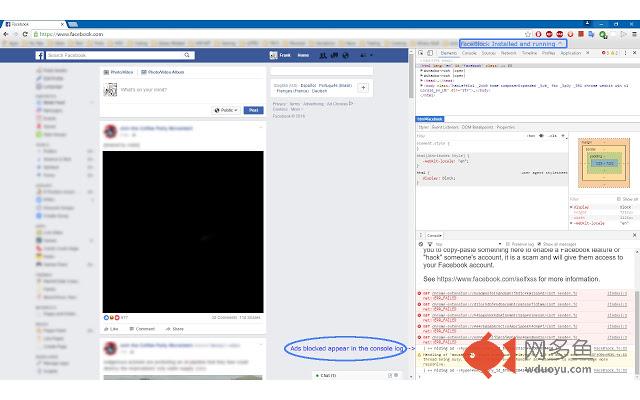Click the magnifier in Facebook search box
Screen dimensions: 640x400
point(187,55)
